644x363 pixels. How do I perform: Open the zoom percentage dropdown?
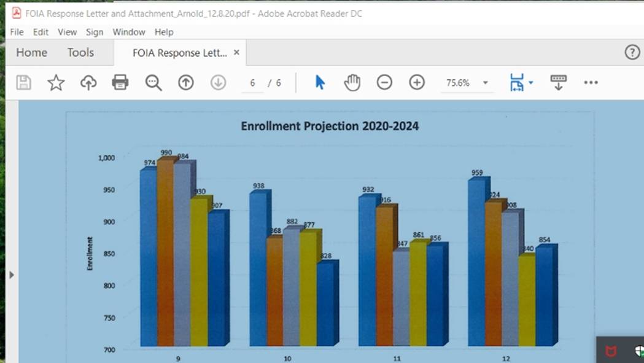click(x=485, y=83)
